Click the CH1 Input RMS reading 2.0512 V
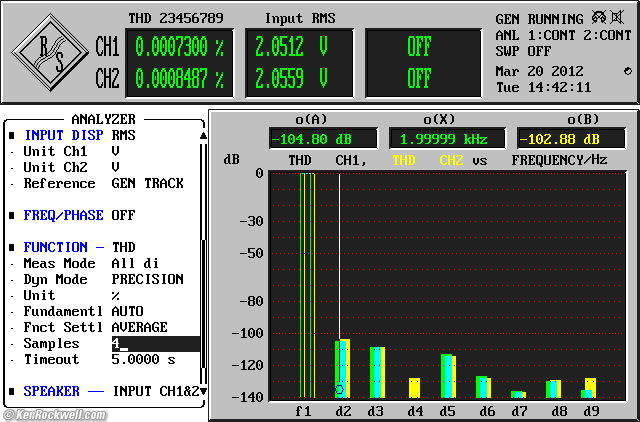This screenshot has width=640, height=422. [291, 46]
